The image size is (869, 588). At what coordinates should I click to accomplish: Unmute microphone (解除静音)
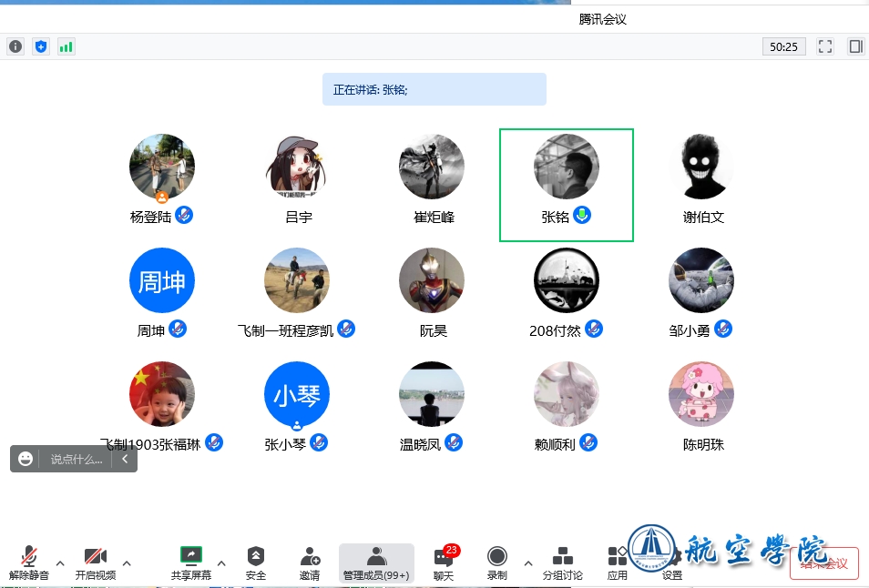29,562
